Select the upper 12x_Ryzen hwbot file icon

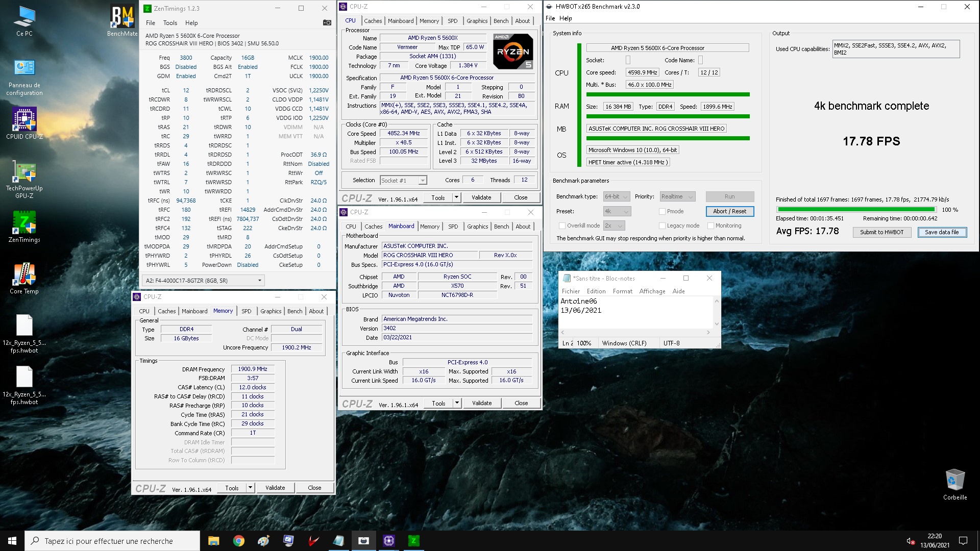point(24,333)
